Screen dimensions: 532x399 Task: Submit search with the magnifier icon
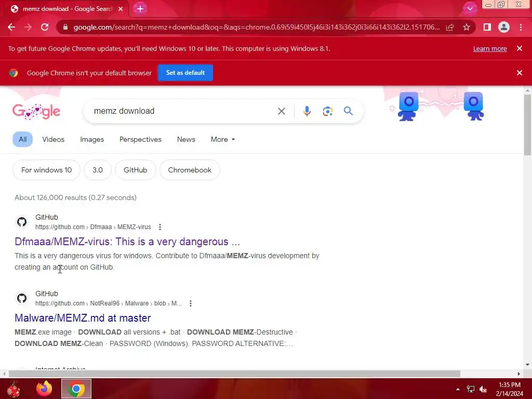click(348, 111)
